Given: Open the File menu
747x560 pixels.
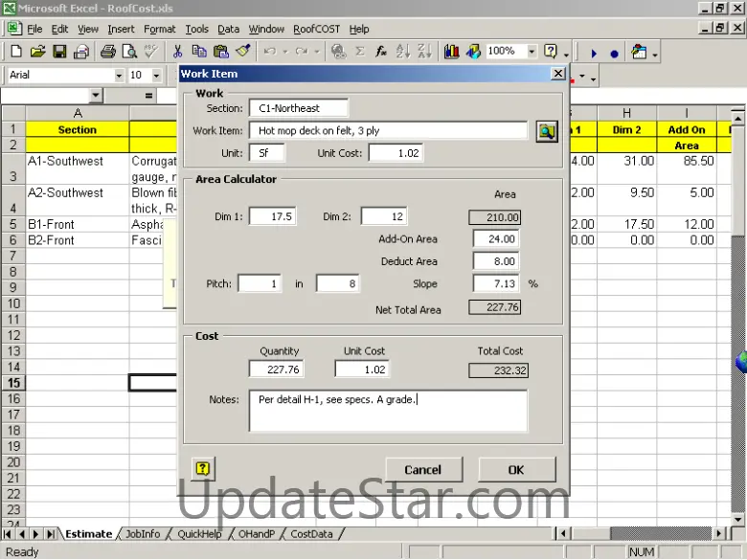Looking at the screenshot, I should (x=34, y=29).
